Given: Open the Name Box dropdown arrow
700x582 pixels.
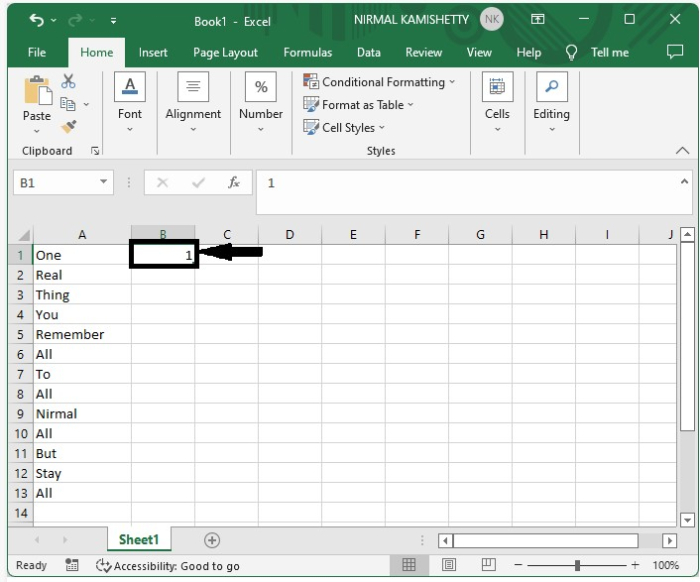Looking at the screenshot, I should click(104, 182).
